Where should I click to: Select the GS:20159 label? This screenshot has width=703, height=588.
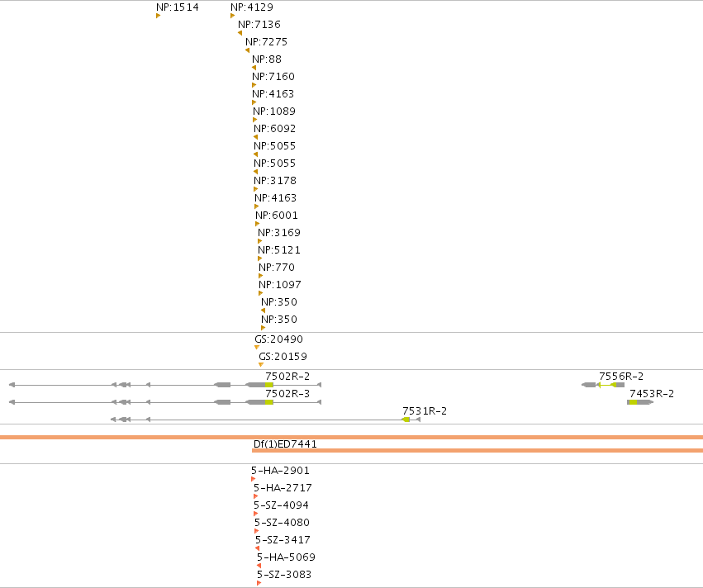click(x=283, y=357)
